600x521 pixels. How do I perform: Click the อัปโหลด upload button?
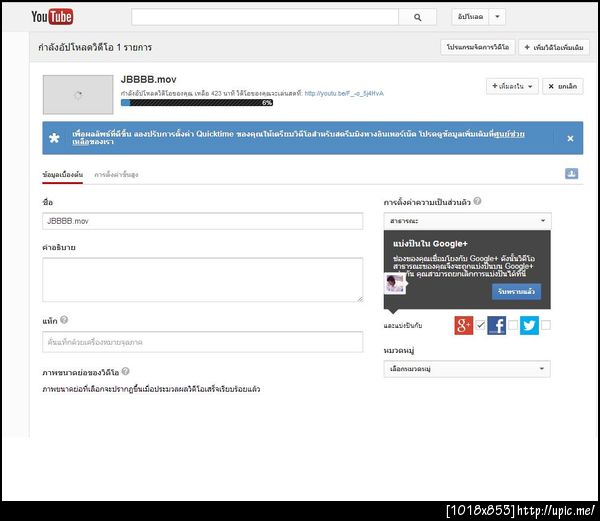tap(470, 17)
